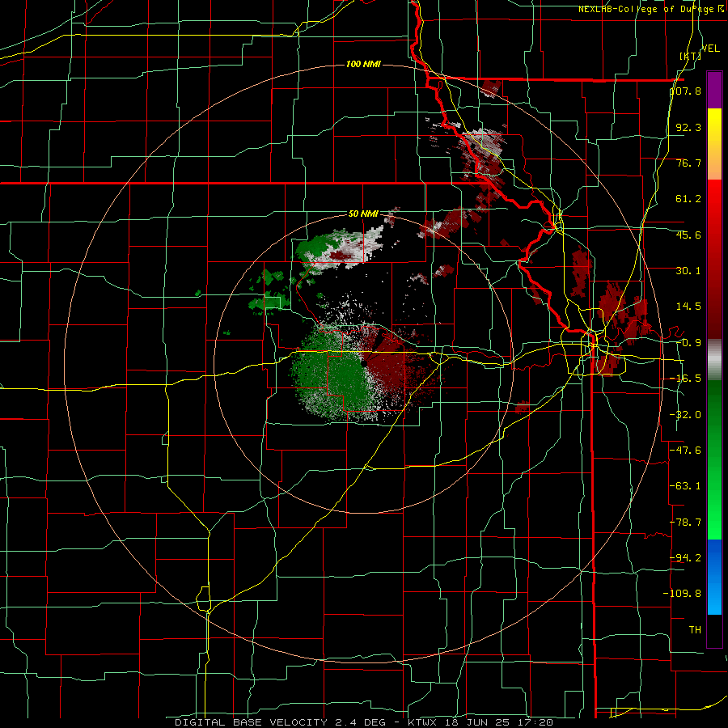Select the -78.7 legend value

tap(685, 523)
